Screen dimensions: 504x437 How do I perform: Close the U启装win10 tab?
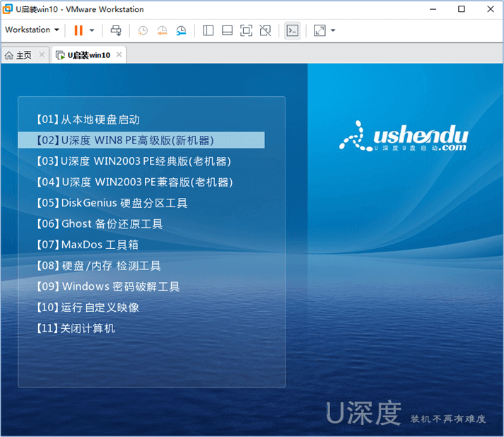(x=119, y=54)
